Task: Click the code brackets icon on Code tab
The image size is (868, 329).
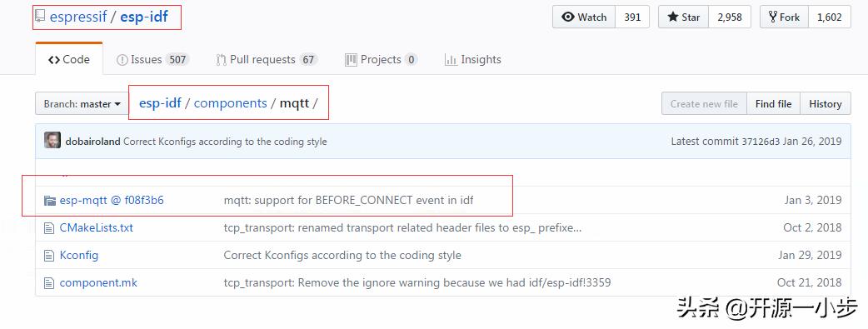Action: tap(53, 60)
